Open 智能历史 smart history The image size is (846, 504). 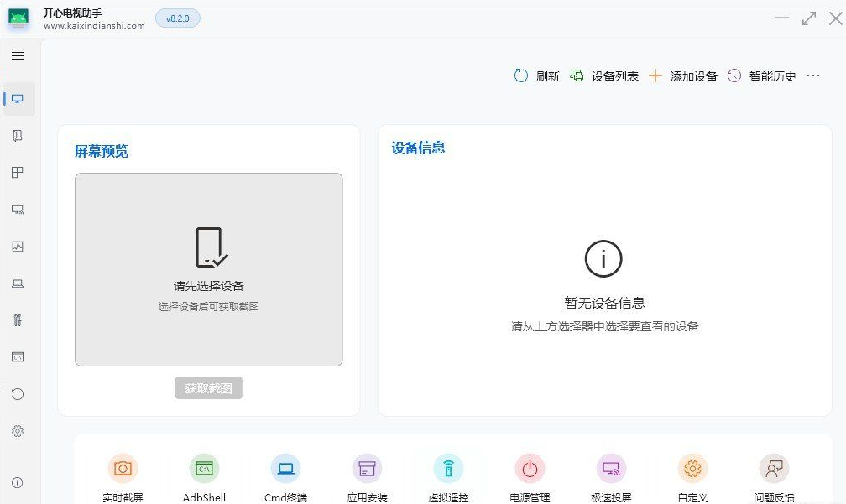(x=762, y=76)
